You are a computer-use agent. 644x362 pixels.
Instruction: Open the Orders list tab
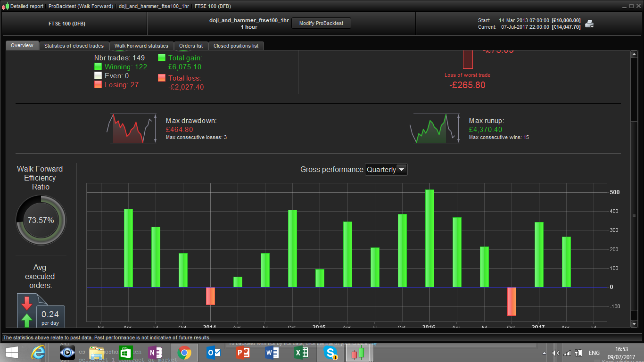tap(191, 46)
